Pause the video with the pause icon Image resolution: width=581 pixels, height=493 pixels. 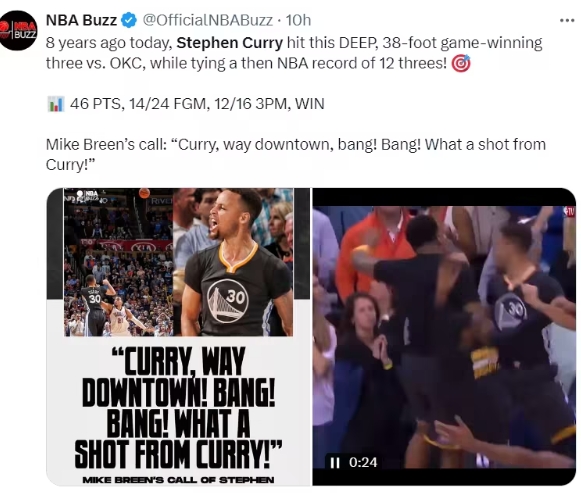pyautogui.click(x=335, y=462)
